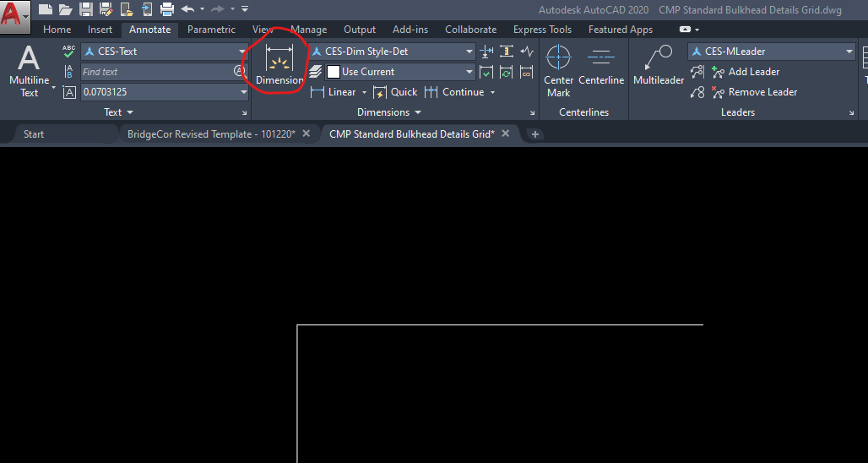
Task: Plot the drawing using the printer icon
Action: click(x=167, y=8)
